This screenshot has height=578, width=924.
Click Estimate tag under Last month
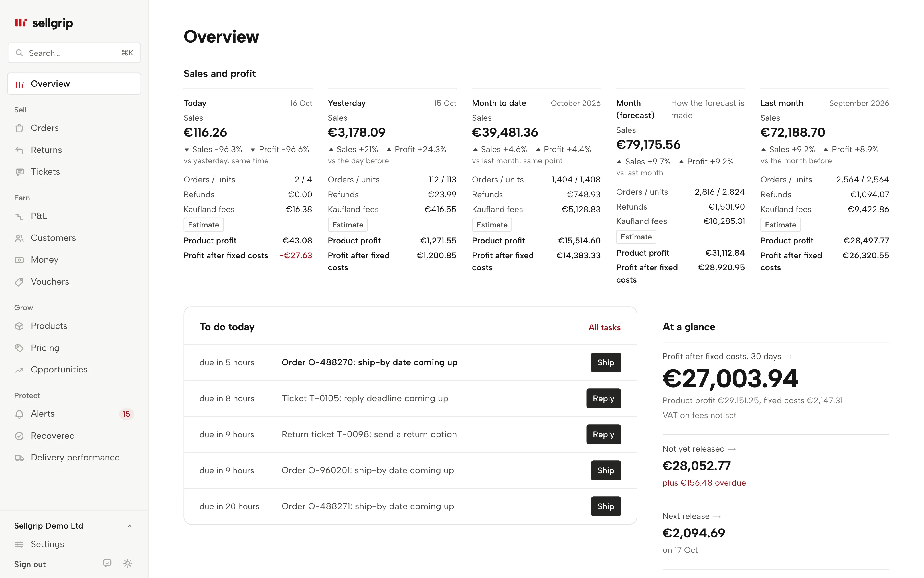pos(780,225)
